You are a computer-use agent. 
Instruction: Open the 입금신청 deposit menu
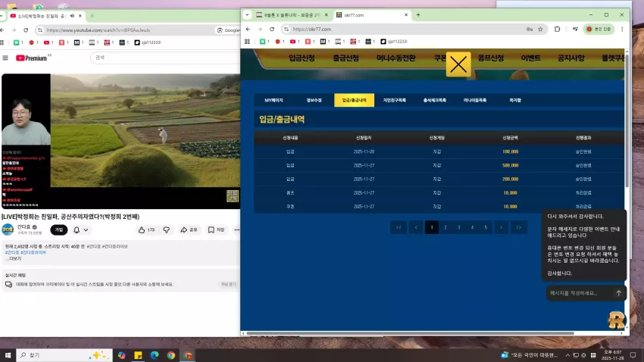click(302, 58)
